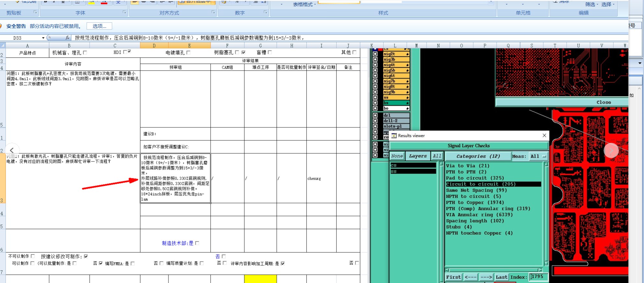Open the 选择 select dropdown in ribbon
The width and height of the screenshot is (644, 283).
608,4
